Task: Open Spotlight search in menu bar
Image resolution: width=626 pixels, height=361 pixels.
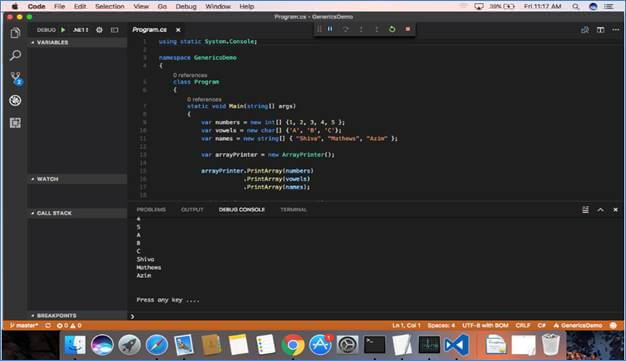Action: tap(575, 6)
